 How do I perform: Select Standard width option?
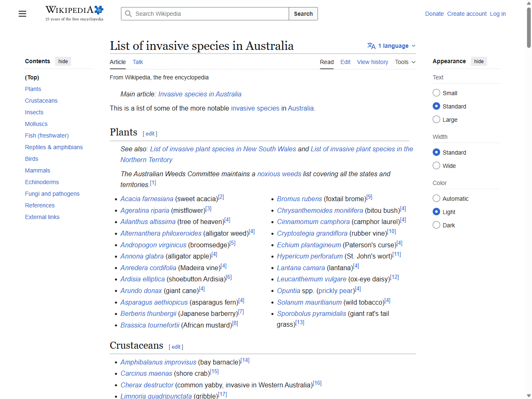pos(436,152)
